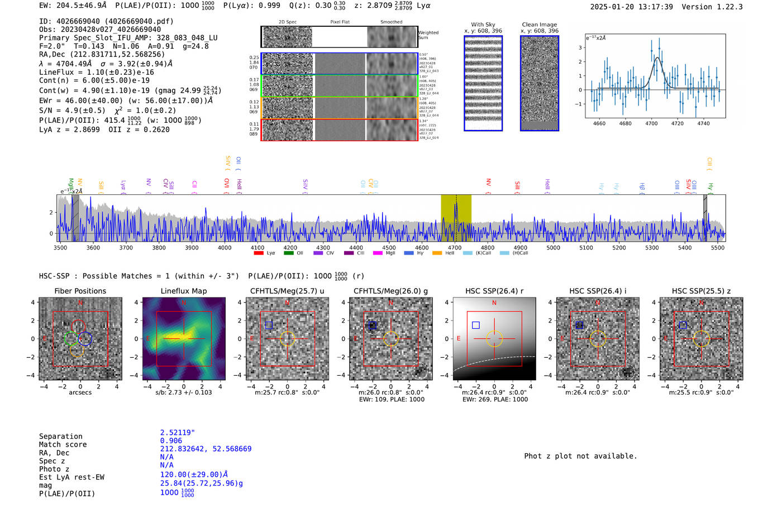The image size is (782, 532).
Task: Select the green-bordered 2D fiber spectrum row
Action: point(340,86)
